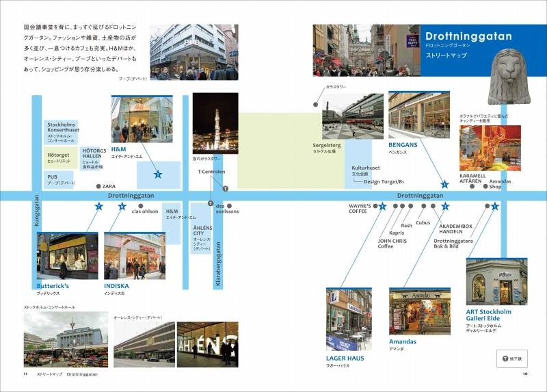Click the star marker above Butterick's photo

click(99, 207)
